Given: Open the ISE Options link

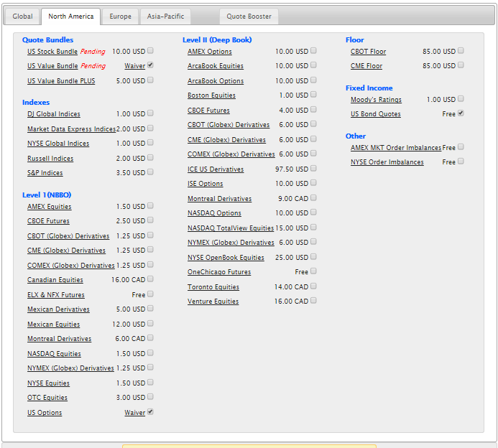Looking at the screenshot, I should 206,184.
